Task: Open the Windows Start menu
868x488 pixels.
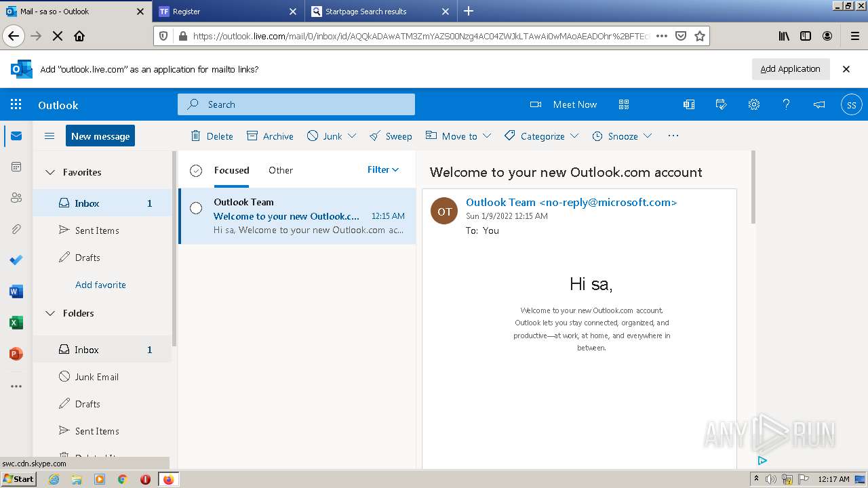Action: click(x=18, y=479)
